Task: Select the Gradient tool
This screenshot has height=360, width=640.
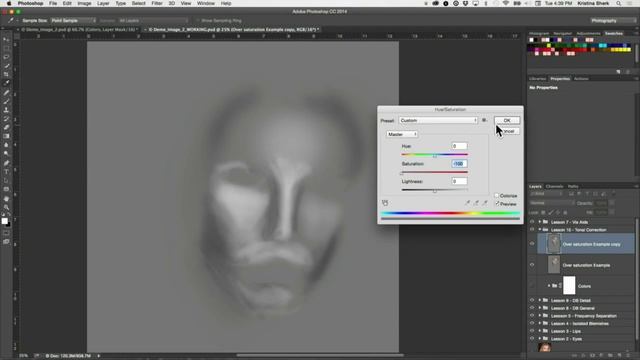Action: point(6,136)
